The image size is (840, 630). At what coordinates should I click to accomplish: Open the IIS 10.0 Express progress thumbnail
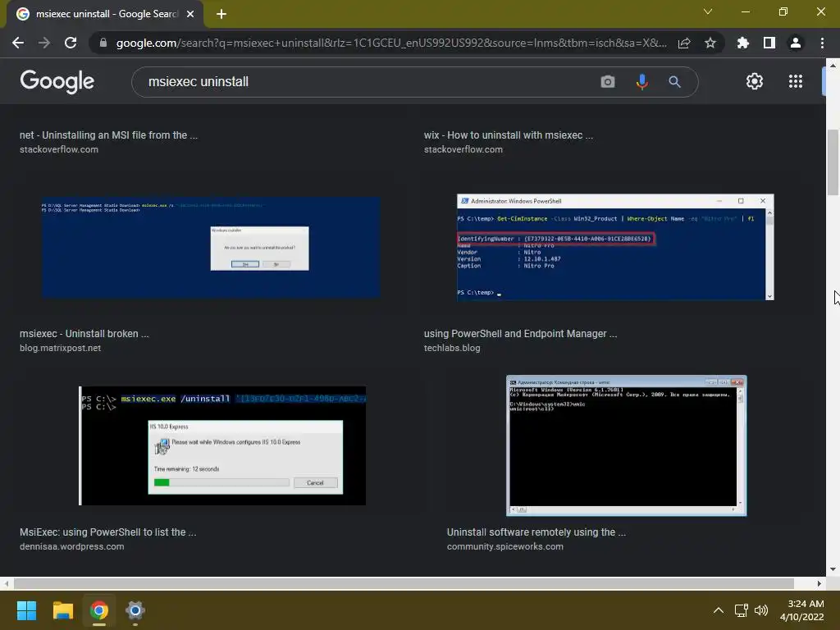[222, 445]
